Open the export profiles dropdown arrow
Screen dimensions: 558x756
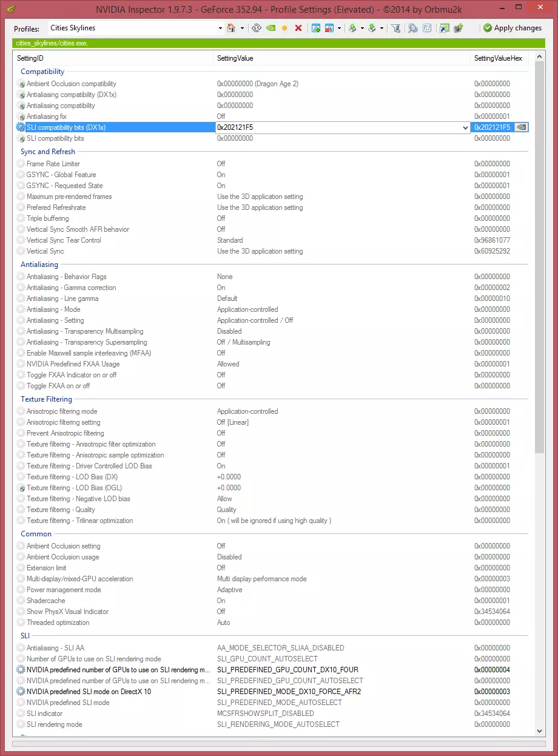click(x=362, y=28)
